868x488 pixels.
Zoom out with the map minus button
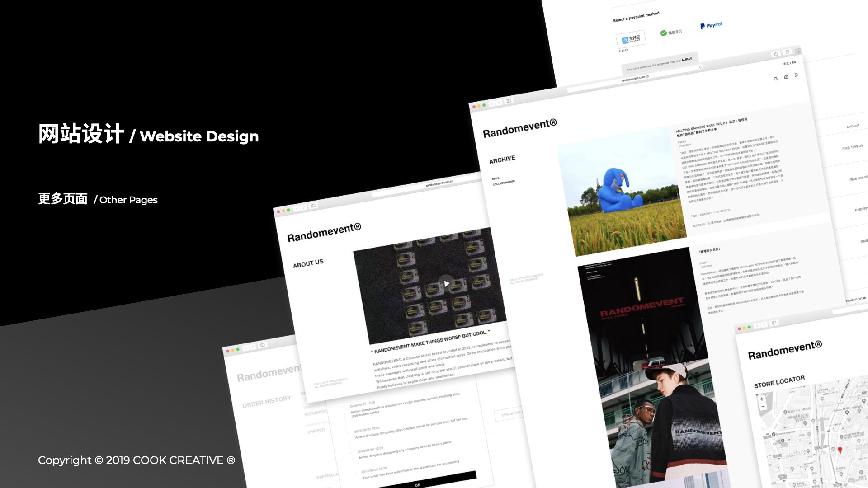pyautogui.click(x=763, y=407)
